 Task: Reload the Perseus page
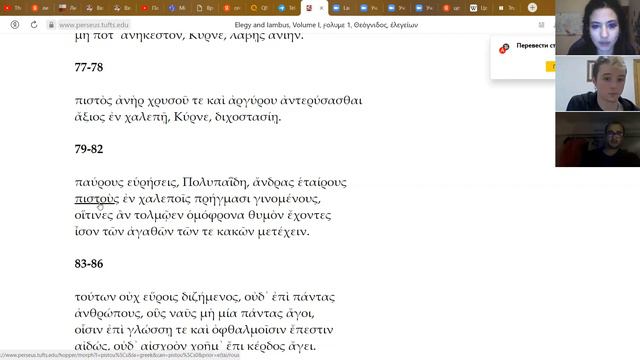(x=34, y=25)
